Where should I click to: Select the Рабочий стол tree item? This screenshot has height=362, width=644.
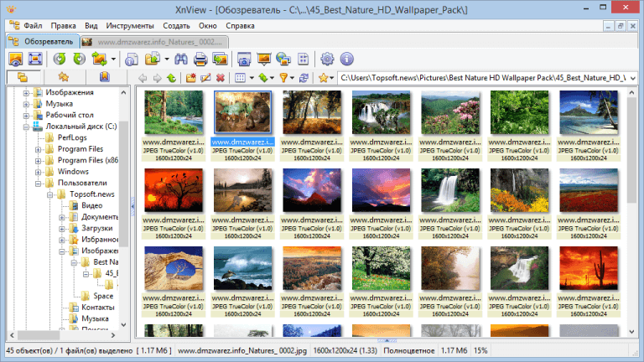click(x=69, y=116)
